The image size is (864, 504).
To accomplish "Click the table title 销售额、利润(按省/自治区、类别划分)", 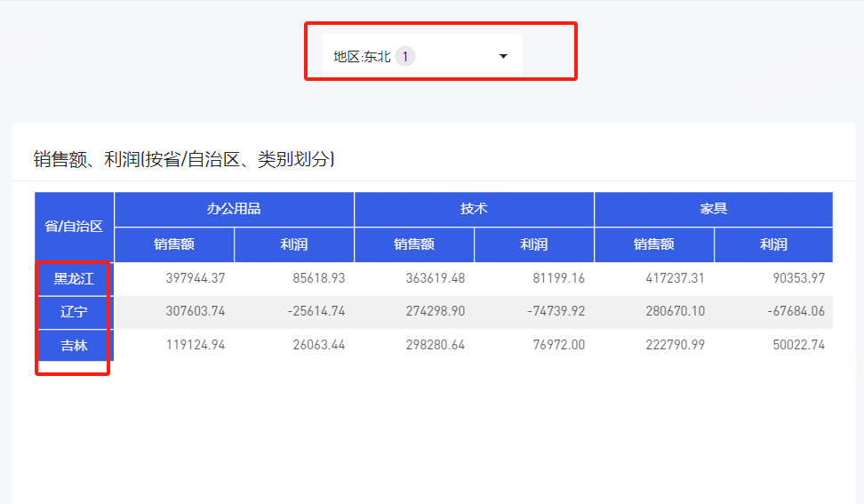I will coord(184,160).
